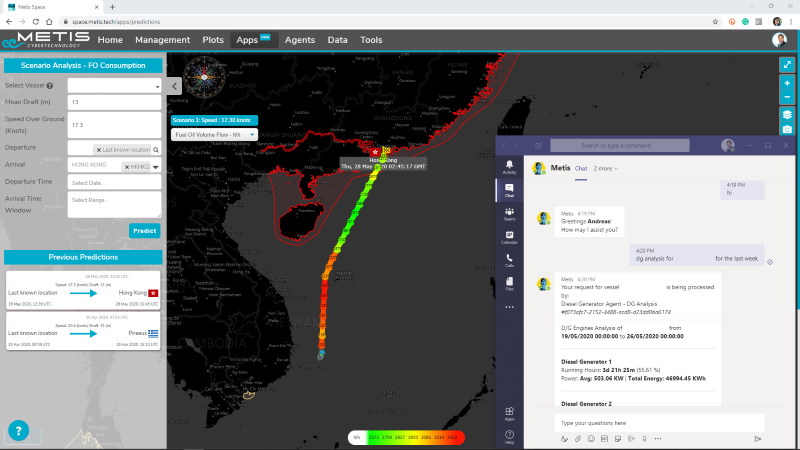Open the Fuel Oil Volume Flow dropdown
The width and height of the screenshot is (800, 450).
(214, 135)
